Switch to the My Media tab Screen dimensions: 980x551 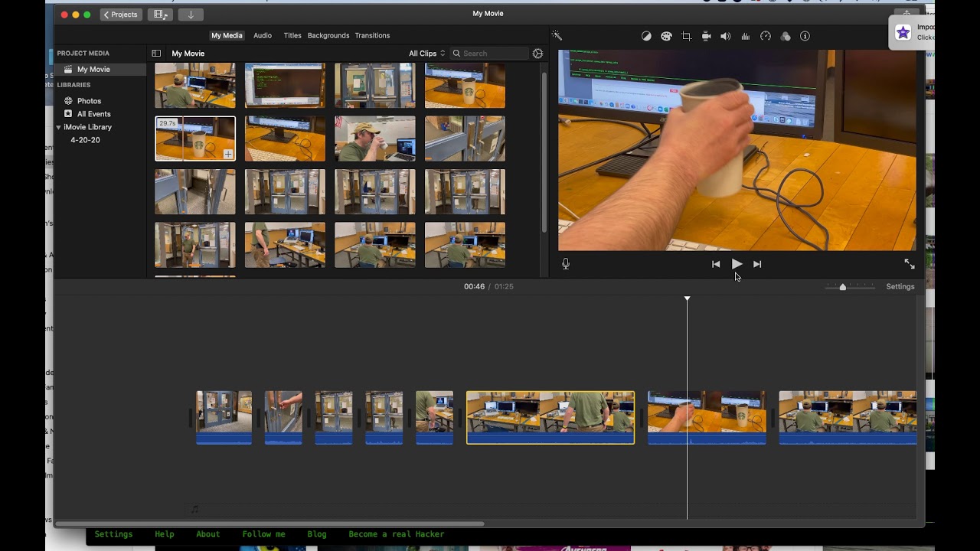(x=227, y=35)
